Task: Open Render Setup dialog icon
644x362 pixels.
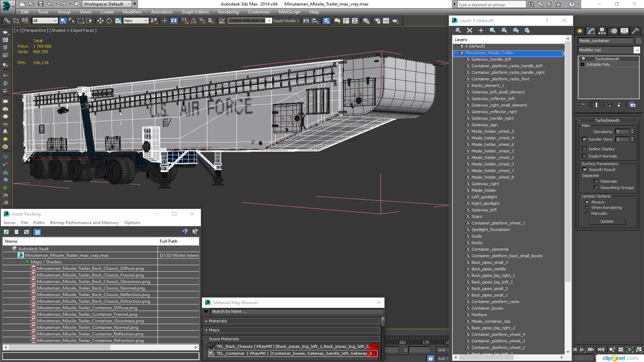Action: pyautogui.click(x=377, y=21)
